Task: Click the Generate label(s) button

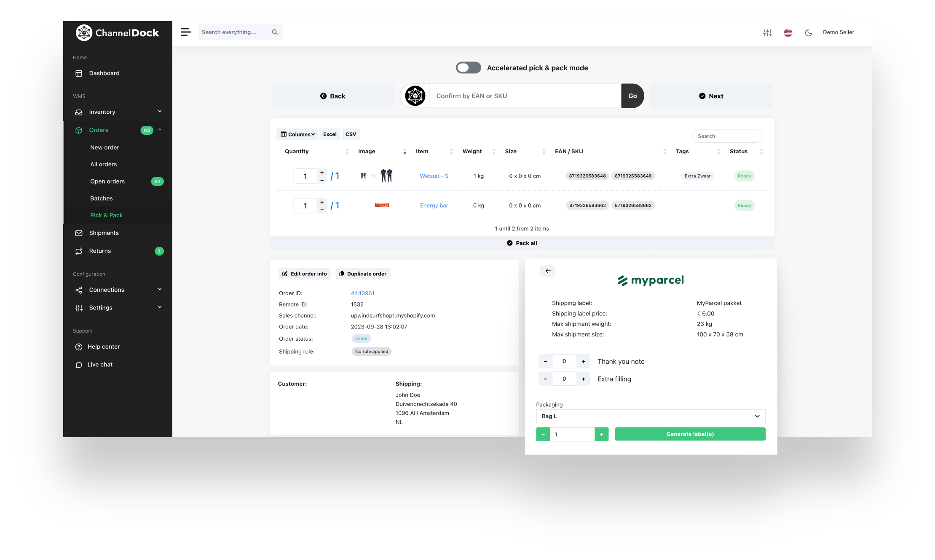Action: tap(690, 434)
